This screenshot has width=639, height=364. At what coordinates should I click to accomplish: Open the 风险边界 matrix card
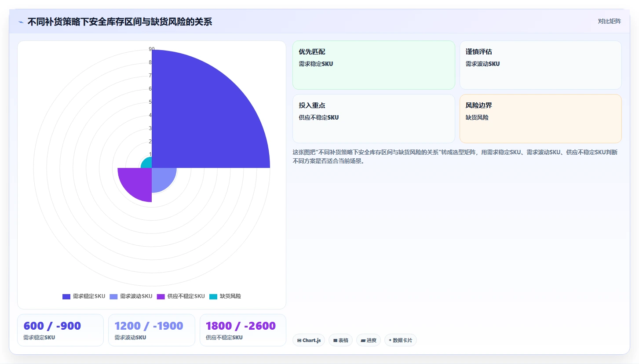(x=540, y=119)
